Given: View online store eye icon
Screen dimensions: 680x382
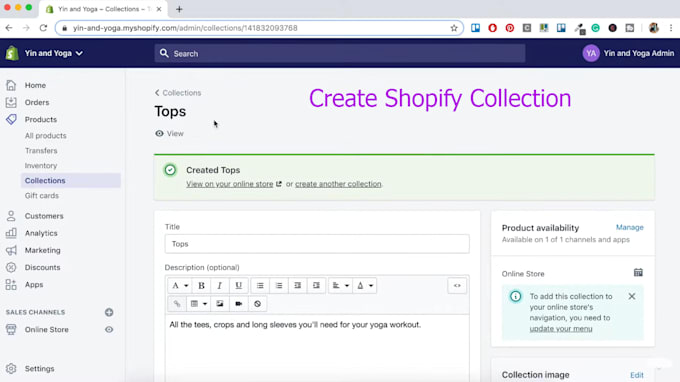Looking at the screenshot, I should (109, 330).
